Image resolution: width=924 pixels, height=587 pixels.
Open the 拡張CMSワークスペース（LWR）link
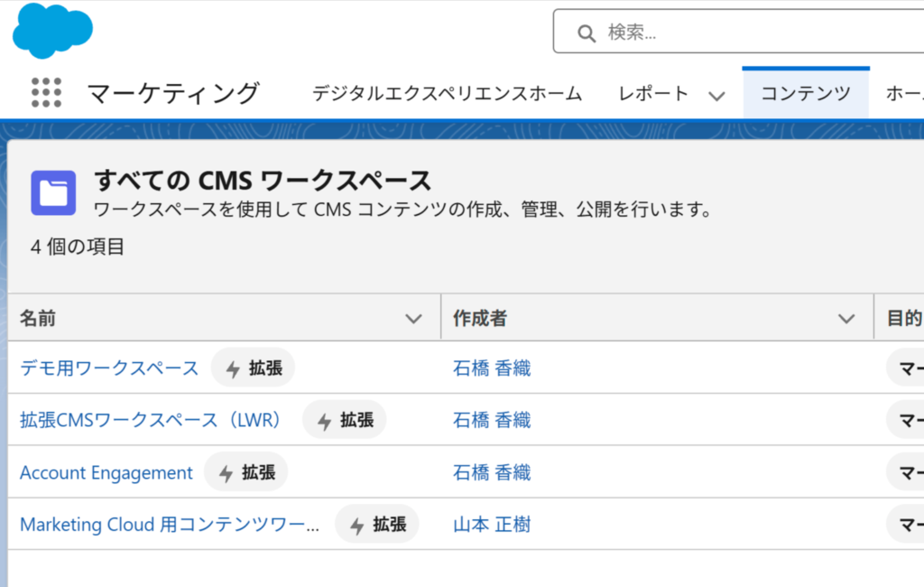point(152,420)
